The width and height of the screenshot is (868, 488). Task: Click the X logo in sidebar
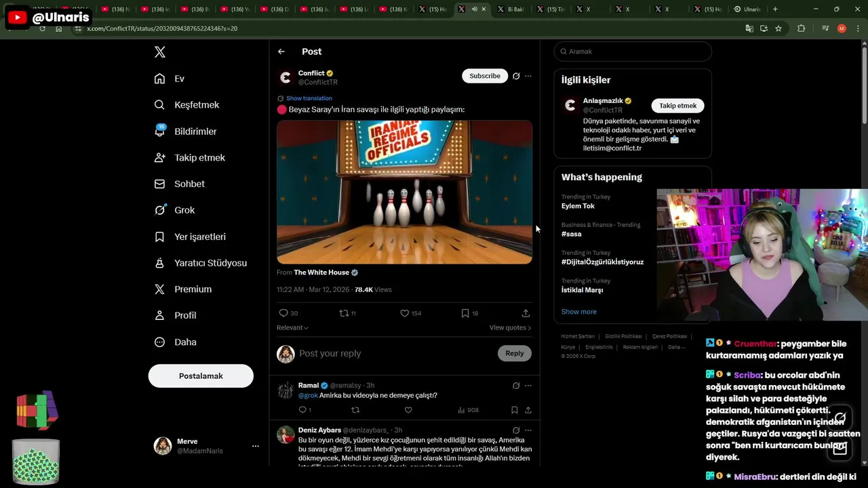[160, 52]
